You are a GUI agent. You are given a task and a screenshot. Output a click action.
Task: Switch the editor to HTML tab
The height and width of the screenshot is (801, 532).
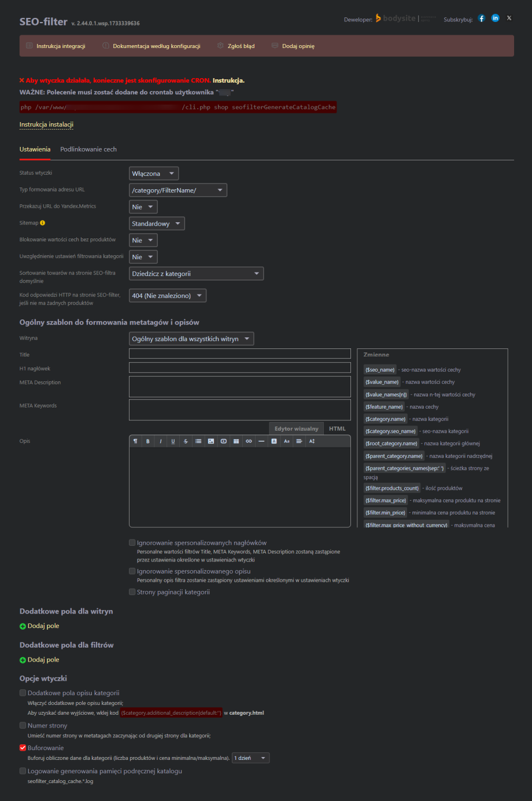[x=337, y=429]
